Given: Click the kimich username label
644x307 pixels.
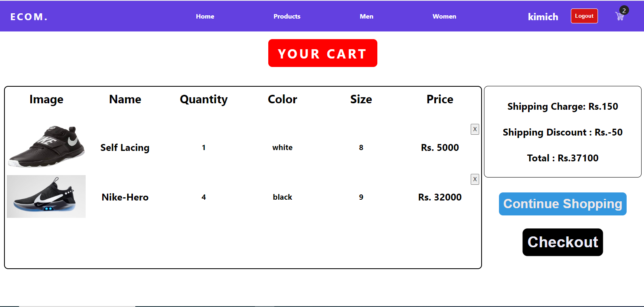Looking at the screenshot, I should click(543, 17).
